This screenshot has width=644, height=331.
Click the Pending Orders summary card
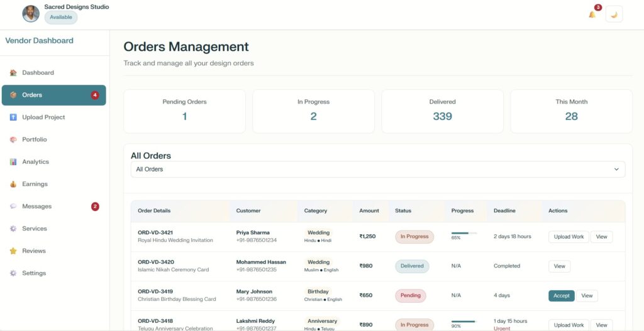point(184,111)
